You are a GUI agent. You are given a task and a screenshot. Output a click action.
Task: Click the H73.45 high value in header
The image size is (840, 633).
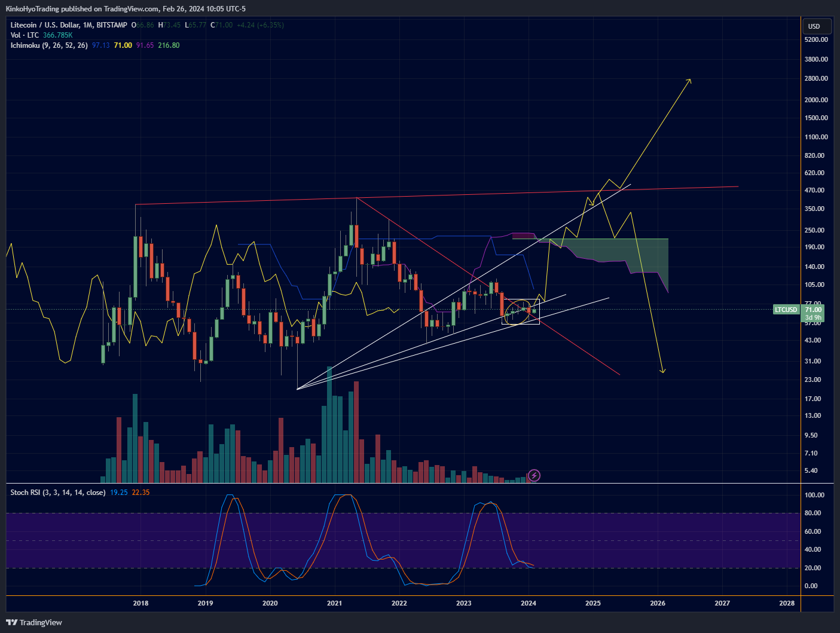(x=169, y=25)
